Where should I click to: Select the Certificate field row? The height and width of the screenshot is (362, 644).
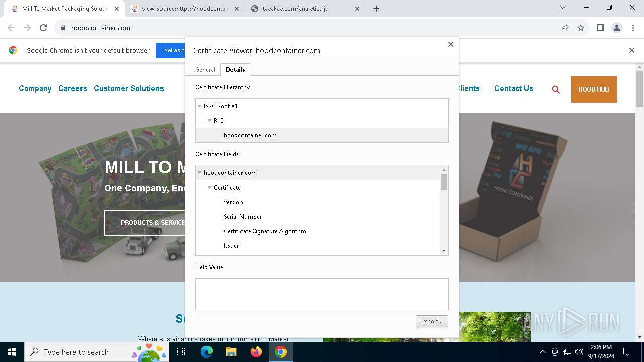[317, 188]
